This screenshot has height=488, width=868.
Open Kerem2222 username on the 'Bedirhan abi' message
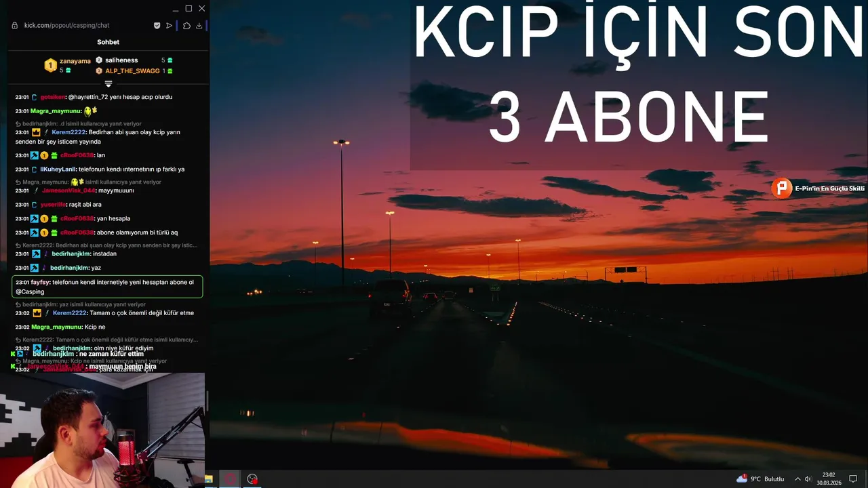click(x=68, y=132)
